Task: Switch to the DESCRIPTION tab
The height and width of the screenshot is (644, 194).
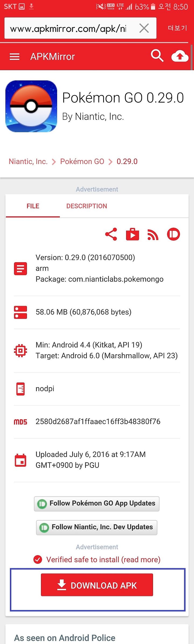Action: click(x=87, y=206)
